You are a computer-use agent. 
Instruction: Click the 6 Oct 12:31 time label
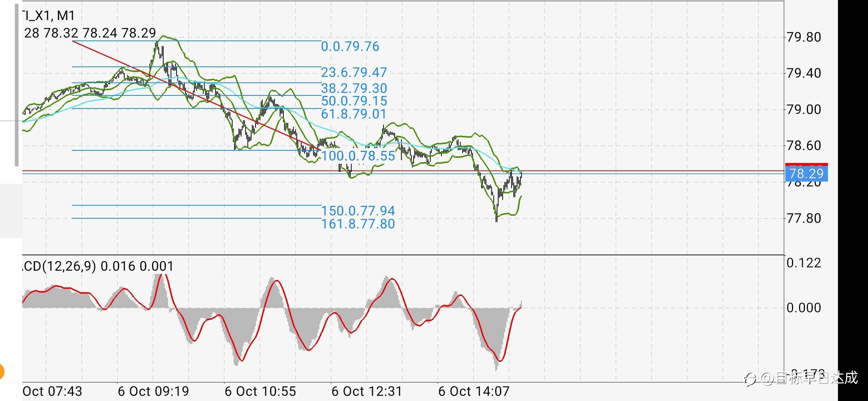pyautogui.click(x=367, y=391)
